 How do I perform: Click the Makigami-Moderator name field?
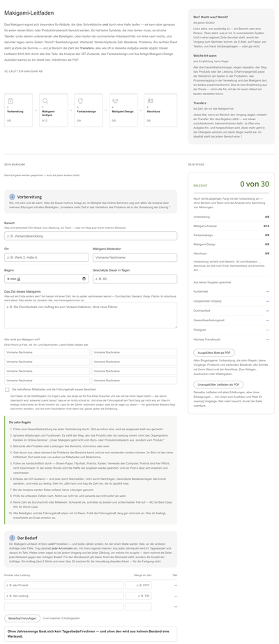pos(135,258)
